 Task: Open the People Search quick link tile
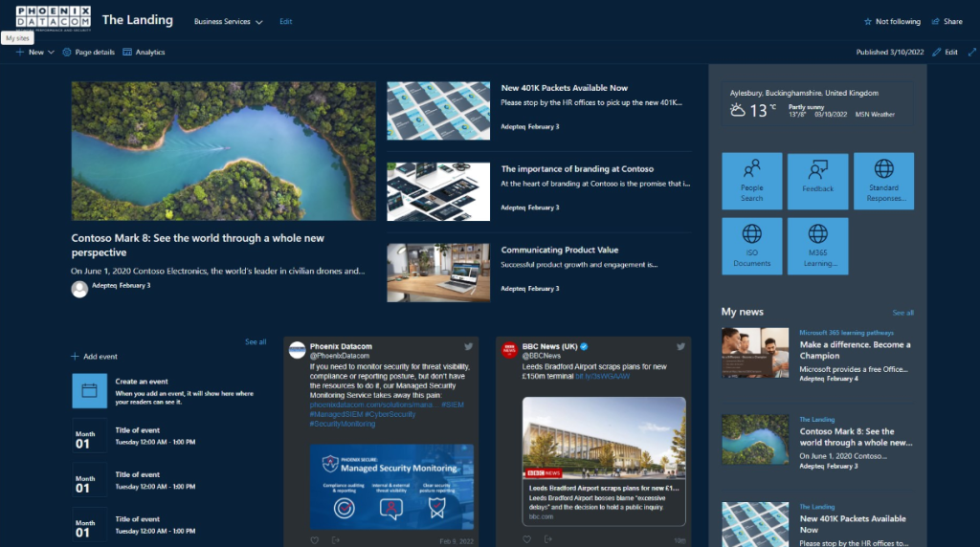click(x=752, y=181)
